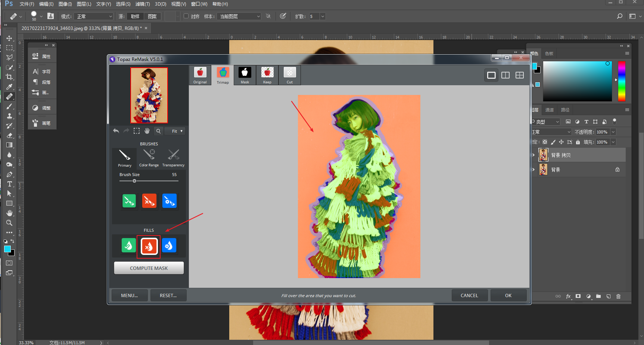Click the green fill-to-keep bucket

coord(129,246)
